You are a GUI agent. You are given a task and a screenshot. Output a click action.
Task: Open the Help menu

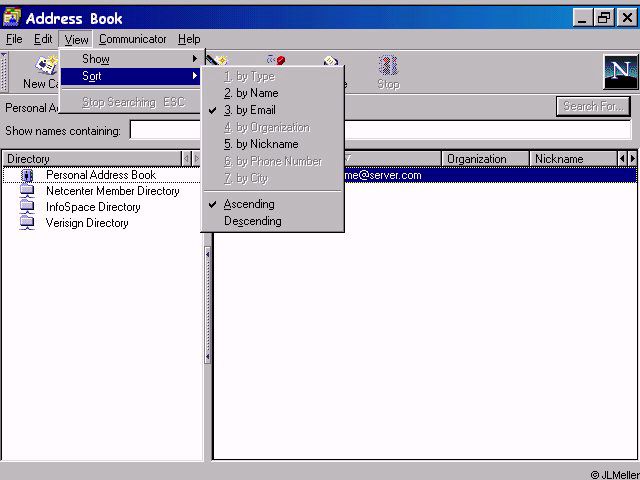(189, 39)
